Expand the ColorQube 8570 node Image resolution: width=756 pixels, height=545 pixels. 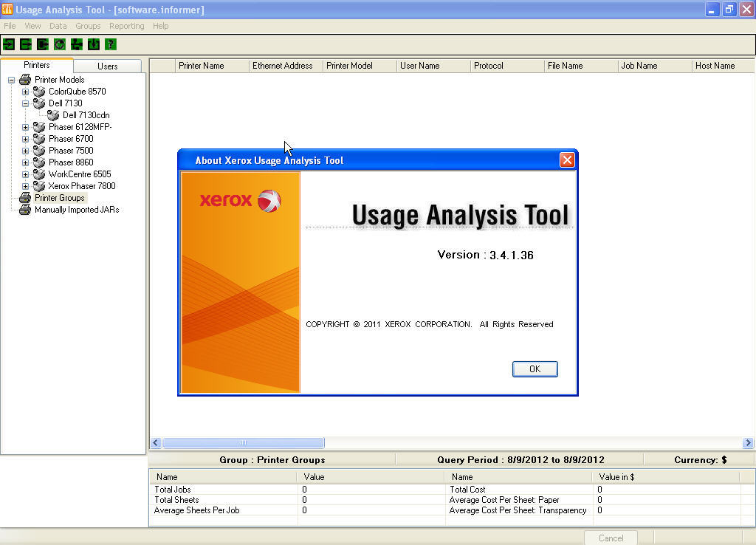click(26, 92)
